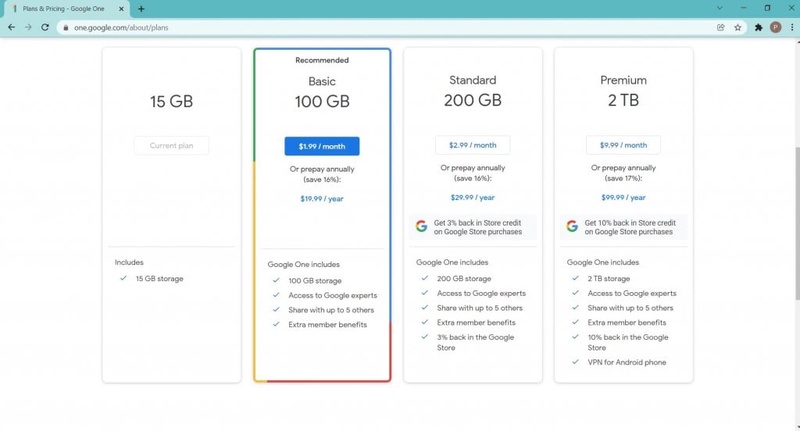Click the address bar URL field
This screenshot has width=800, height=431.
point(388,28)
